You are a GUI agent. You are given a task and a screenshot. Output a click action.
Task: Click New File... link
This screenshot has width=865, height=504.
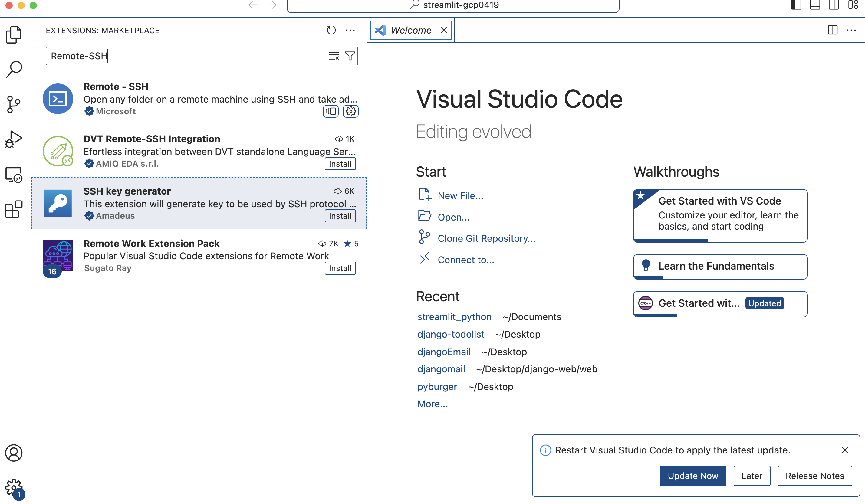click(460, 195)
